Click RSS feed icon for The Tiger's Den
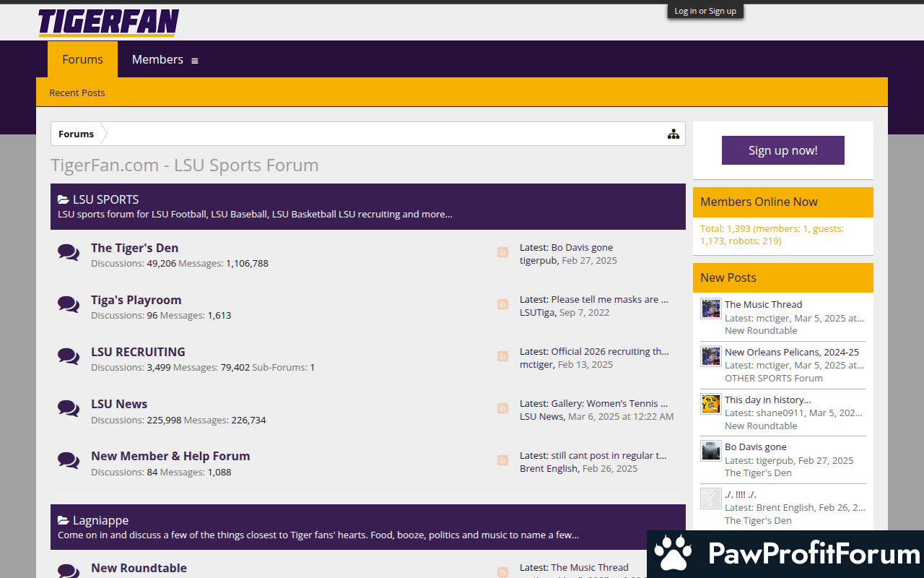Image resolution: width=924 pixels, height=578 pixels. tap(502, 252)
